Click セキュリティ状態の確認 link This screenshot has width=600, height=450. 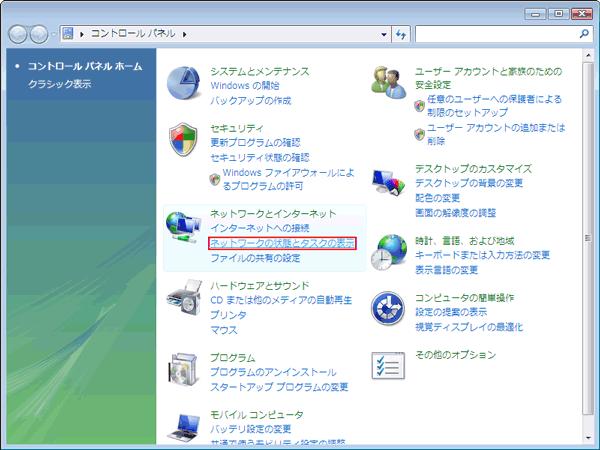tap(260, 158)
